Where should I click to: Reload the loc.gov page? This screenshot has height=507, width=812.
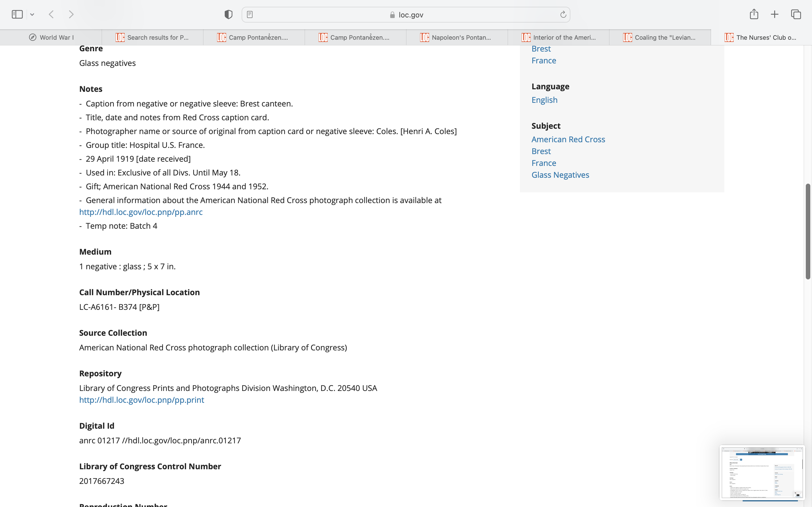[563, 14]
